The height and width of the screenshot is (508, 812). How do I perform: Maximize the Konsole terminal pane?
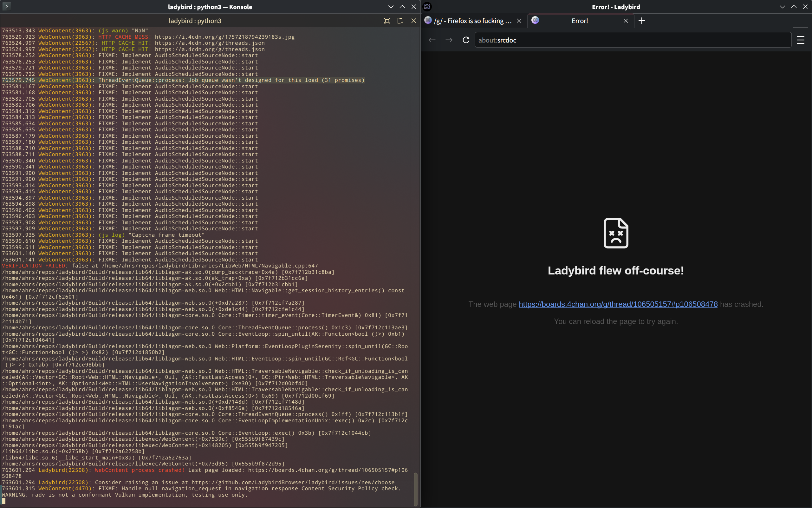tap(387, 21)
